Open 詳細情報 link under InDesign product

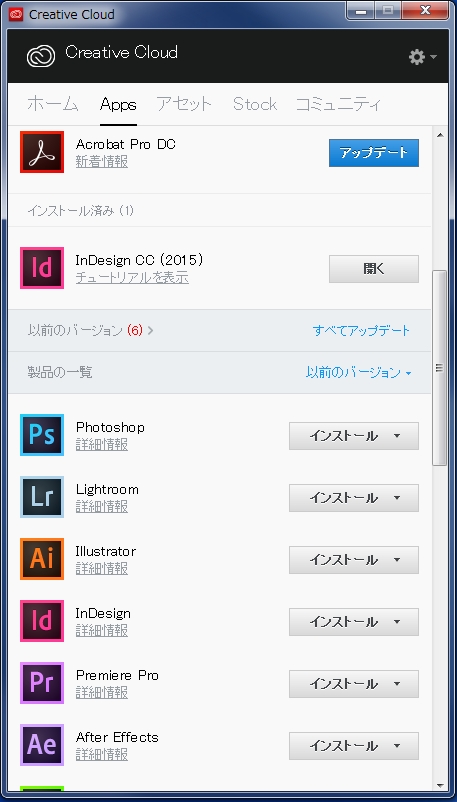[102, 630]
